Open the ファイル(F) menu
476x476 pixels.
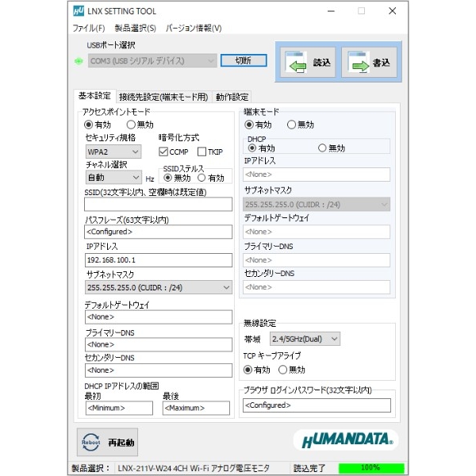click(x=88, y=28)
